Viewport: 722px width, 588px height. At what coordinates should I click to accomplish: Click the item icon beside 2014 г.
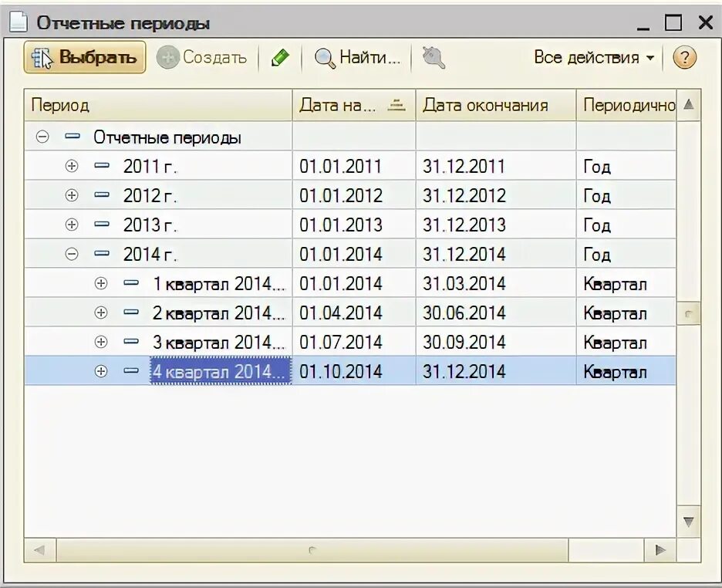(x=102, y=253)
